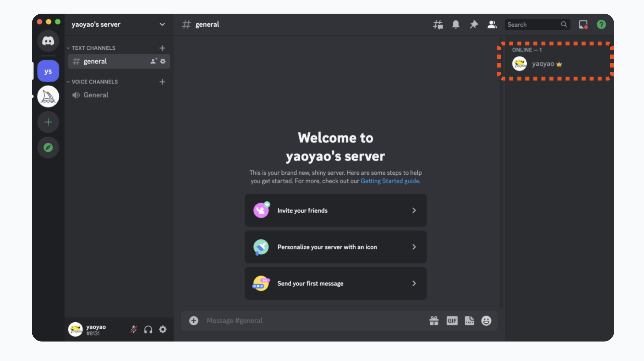
Task: Open the GIF picker
Action: click(x=452, y=321)
